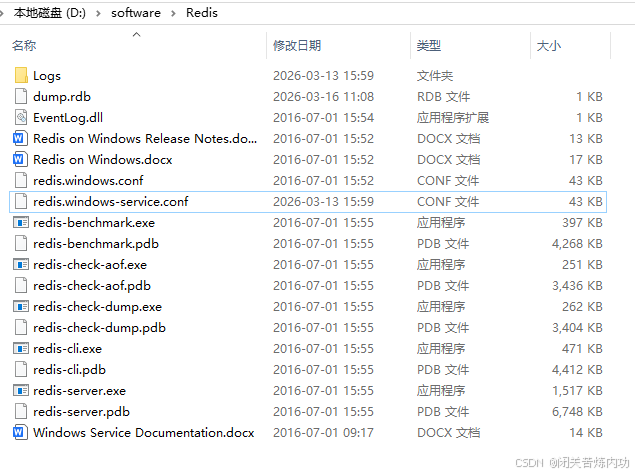This screenshot has height=474, width=635.
Task: Select the redis-check-dump.exe file name
Action: [x=98, y=307]
